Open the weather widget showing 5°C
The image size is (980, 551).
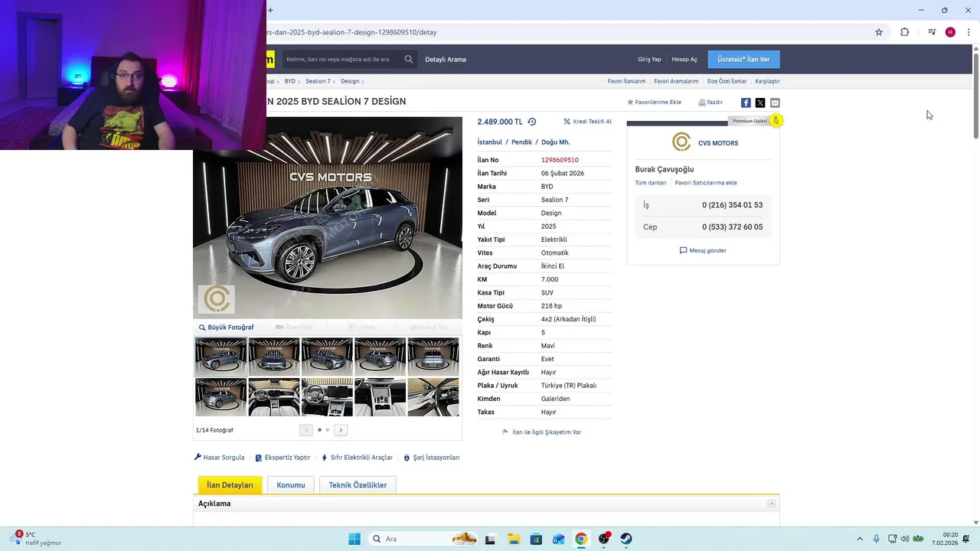click(36, 538)
